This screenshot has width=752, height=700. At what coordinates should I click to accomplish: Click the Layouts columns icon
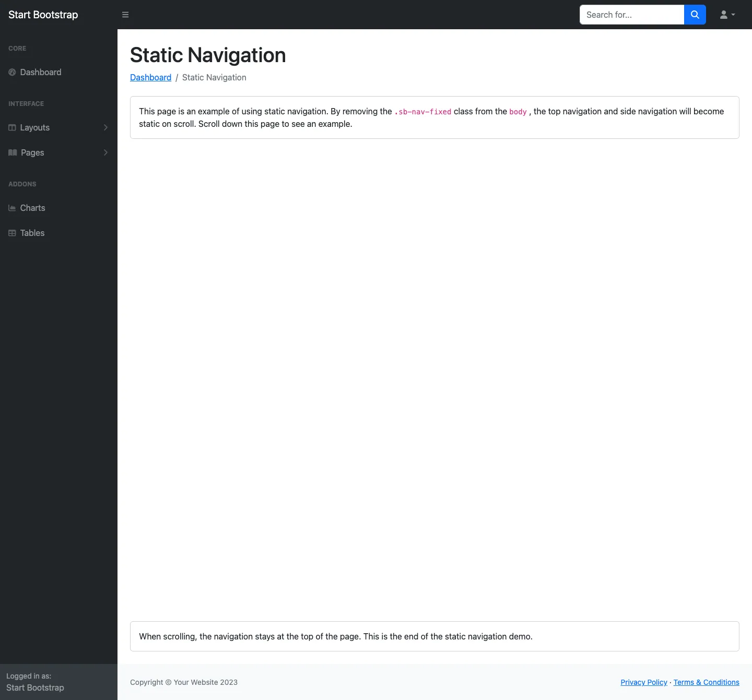coord(12,128)
